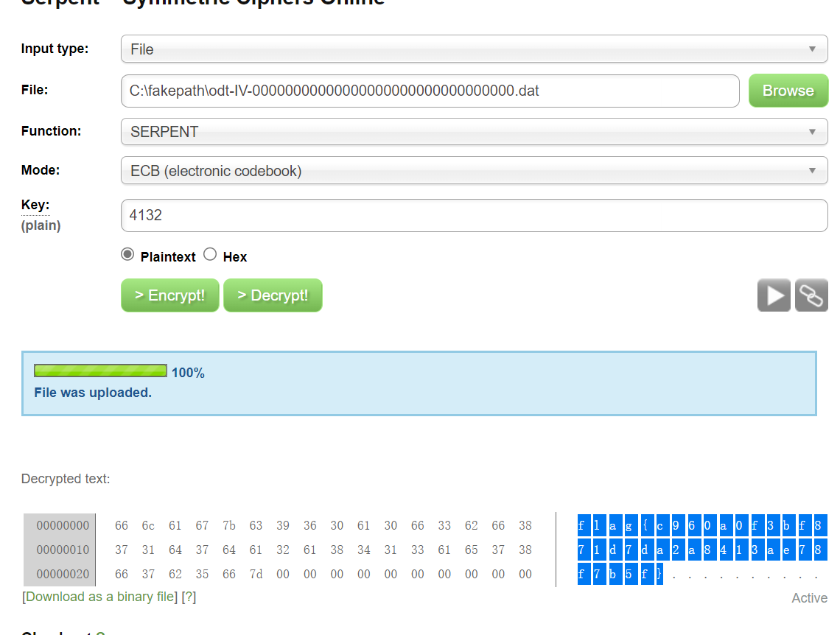Image resolution: width=840 pixels, height=635 pixels.
Task: Click the chain link permalink icon
Action: 811,295
